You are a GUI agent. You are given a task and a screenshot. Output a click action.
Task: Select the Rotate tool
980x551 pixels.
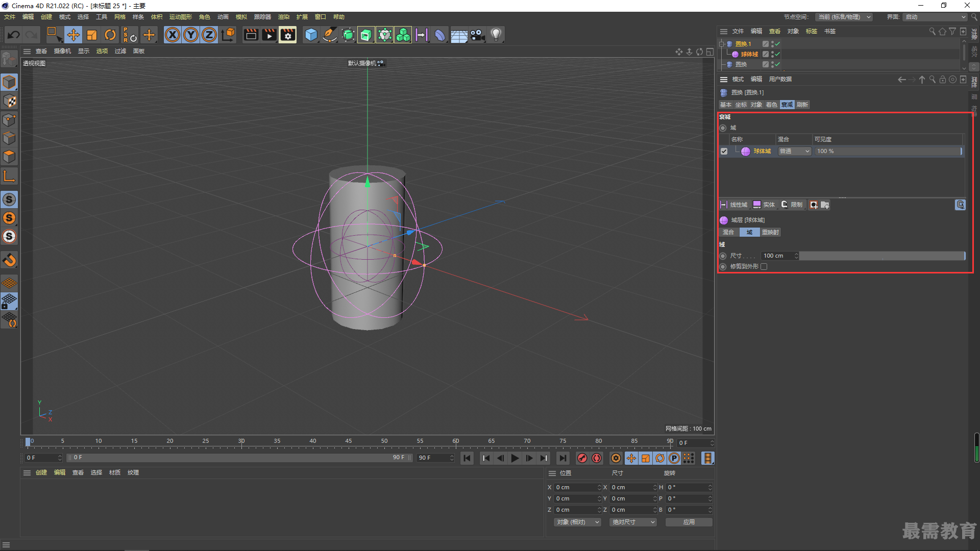[110, 35]
